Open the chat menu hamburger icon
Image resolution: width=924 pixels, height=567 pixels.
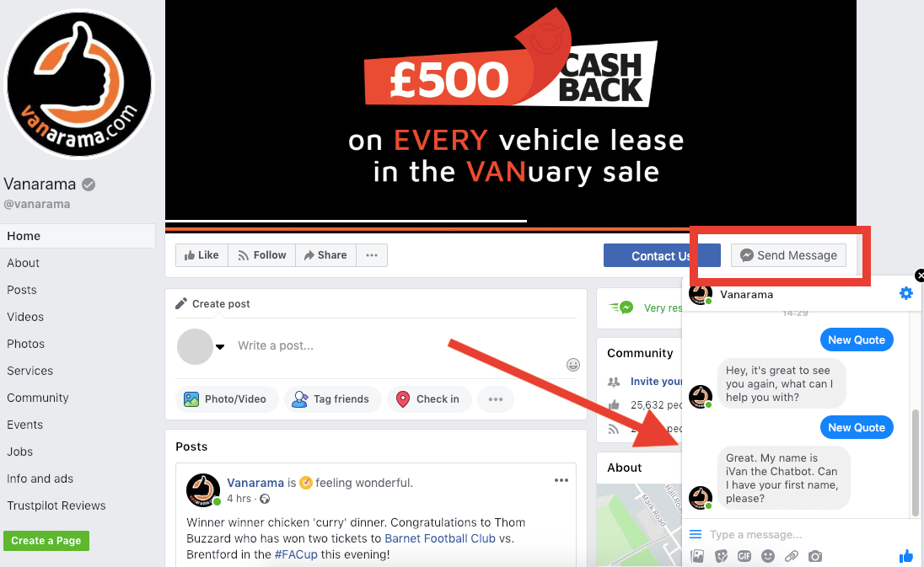(696, 535)
